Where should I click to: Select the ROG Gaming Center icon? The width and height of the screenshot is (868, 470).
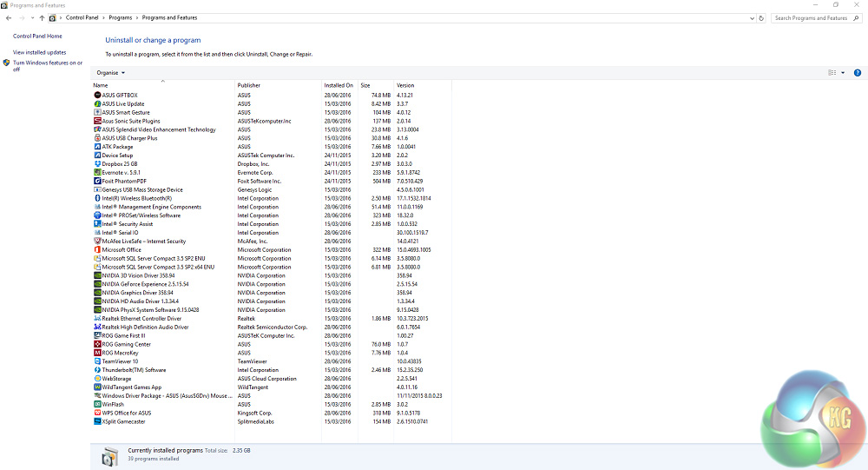coord(97,344)
